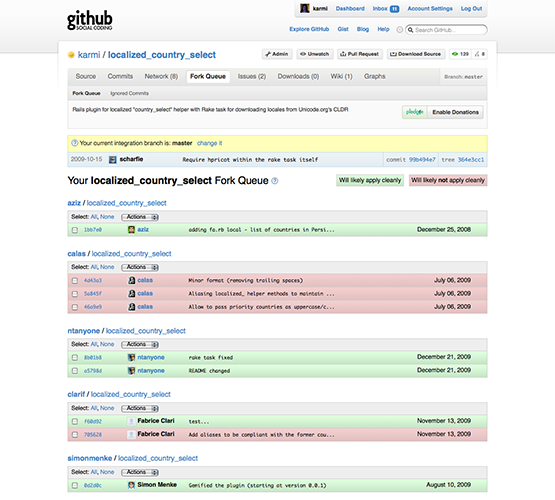The image size is (555, 500).
Task: Click karmi's avatar in the top bar
Action: 304,8
